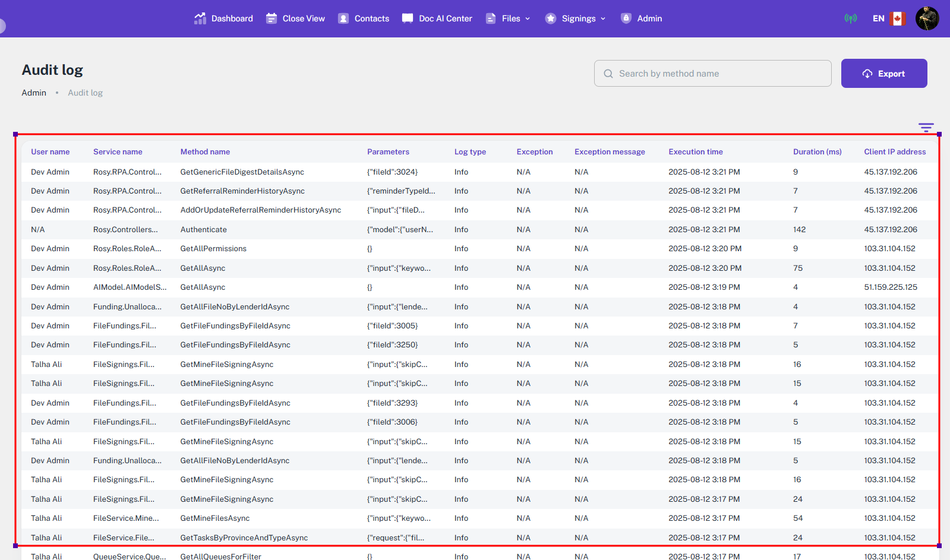Viewport: 950px width, 560px height.
Task: Select the Authenticate method cell
Action: (204, 230)
